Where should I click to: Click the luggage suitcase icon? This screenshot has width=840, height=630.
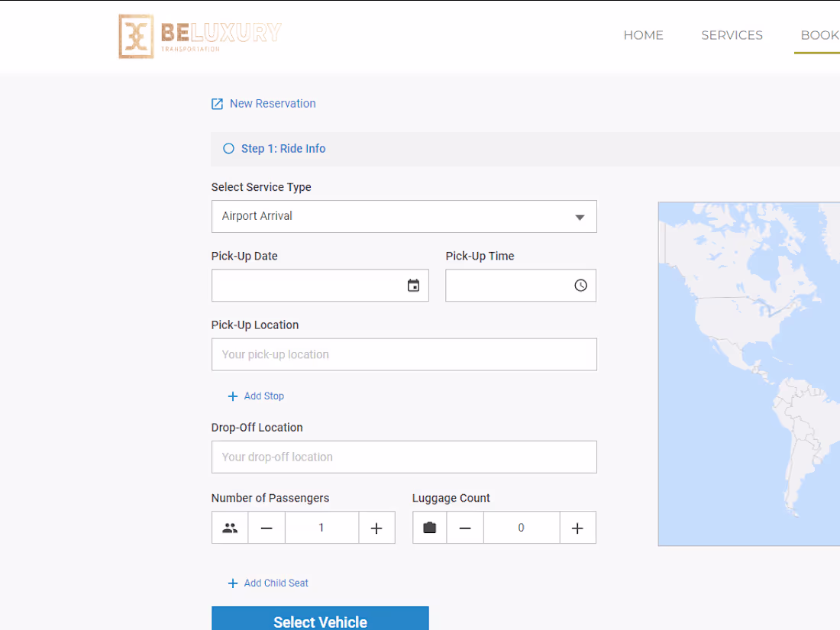click(x=429, y=528)
